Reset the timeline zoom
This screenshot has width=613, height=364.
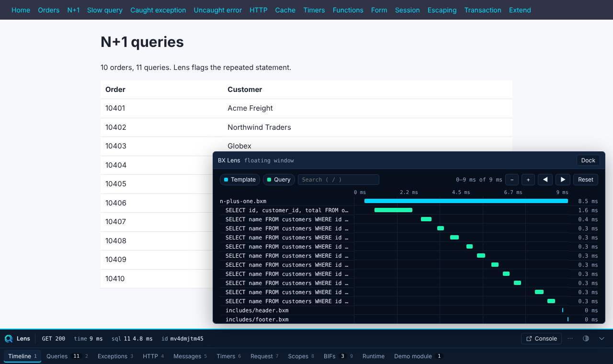pyautogui.click(x=586, y=180)
